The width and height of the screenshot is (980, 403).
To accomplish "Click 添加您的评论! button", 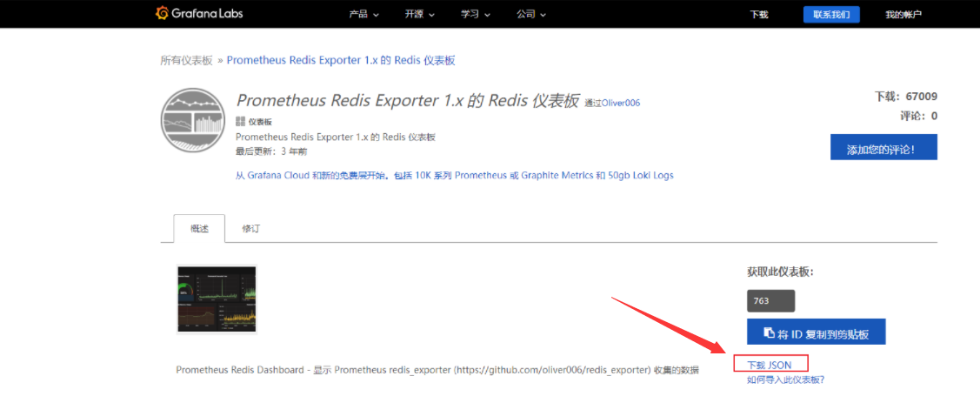I will point(883,147).
